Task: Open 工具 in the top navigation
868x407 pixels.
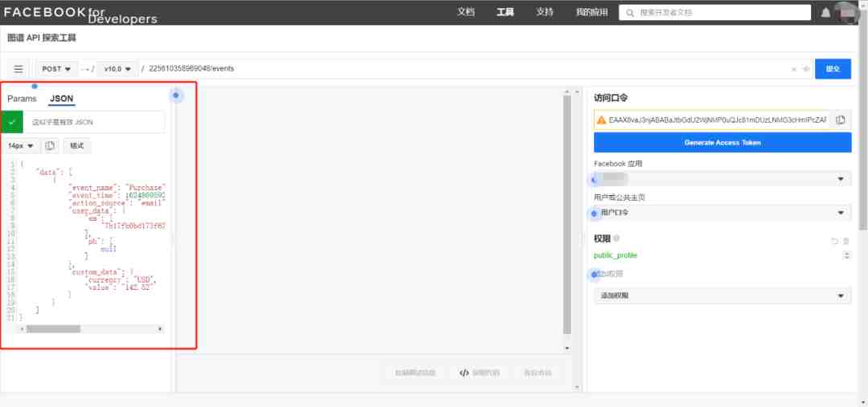Action: pos(506,12)
